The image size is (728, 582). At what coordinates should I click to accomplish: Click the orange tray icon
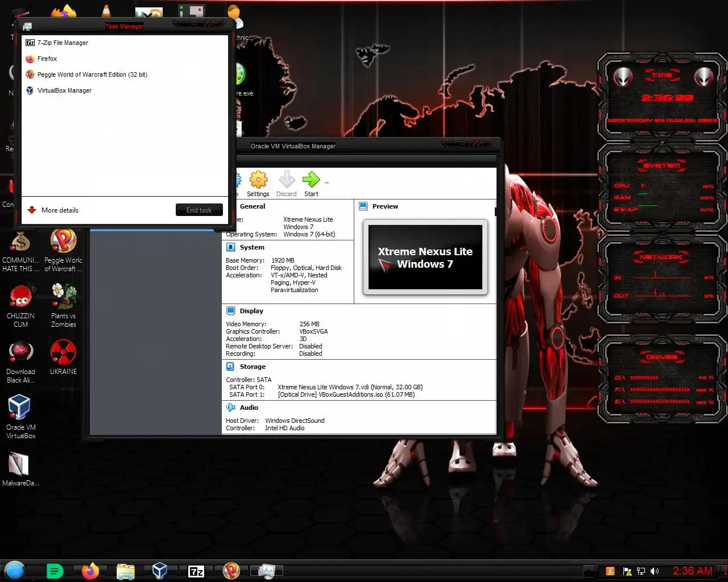(610, 571)
